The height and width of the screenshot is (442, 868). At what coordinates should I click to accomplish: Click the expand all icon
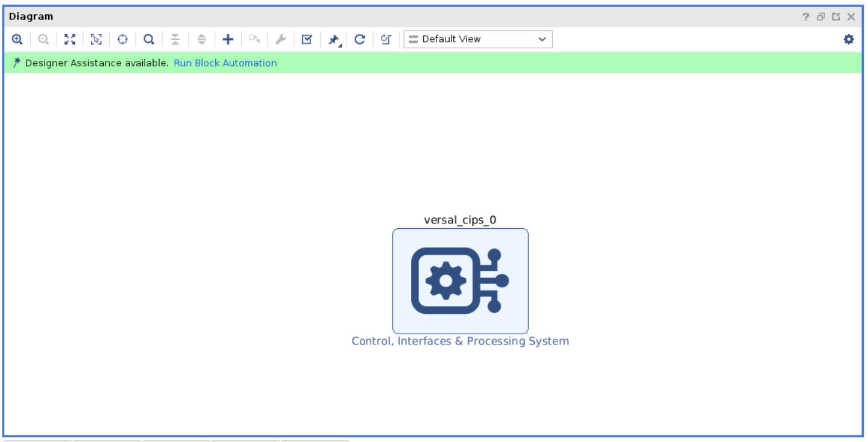coord(201,39)
